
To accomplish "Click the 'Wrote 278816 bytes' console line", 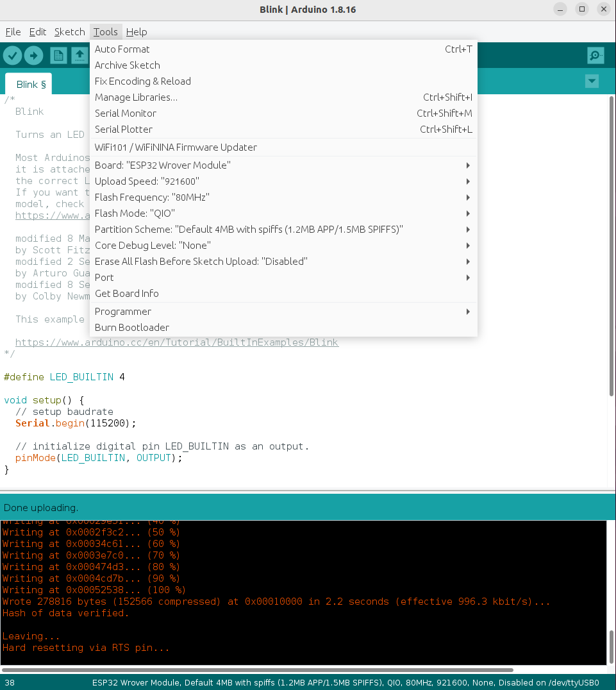I will pyautogui.click(x=276, y=602).
